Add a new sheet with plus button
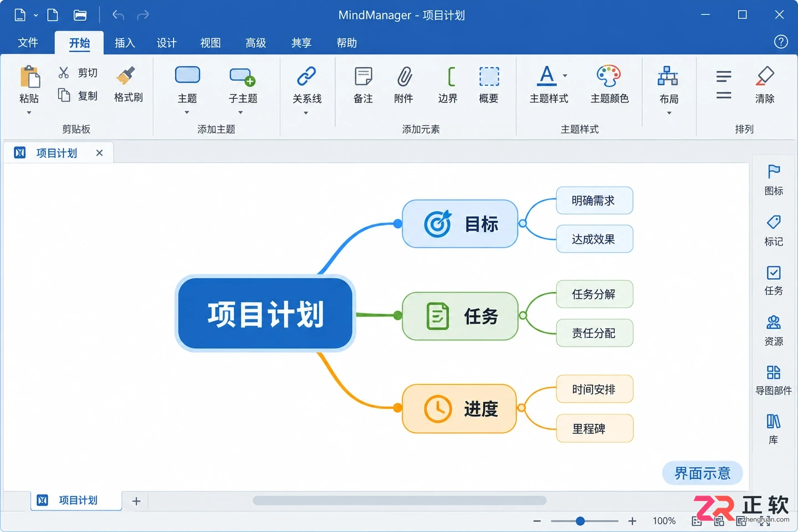This screenshot has width=798, height=532. [x=136, y=501]
